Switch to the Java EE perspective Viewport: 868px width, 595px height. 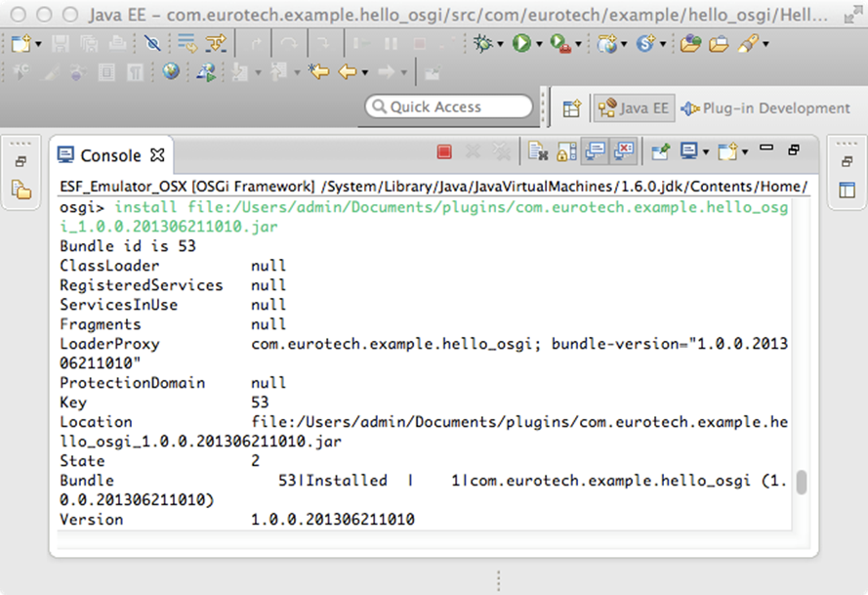634,108
